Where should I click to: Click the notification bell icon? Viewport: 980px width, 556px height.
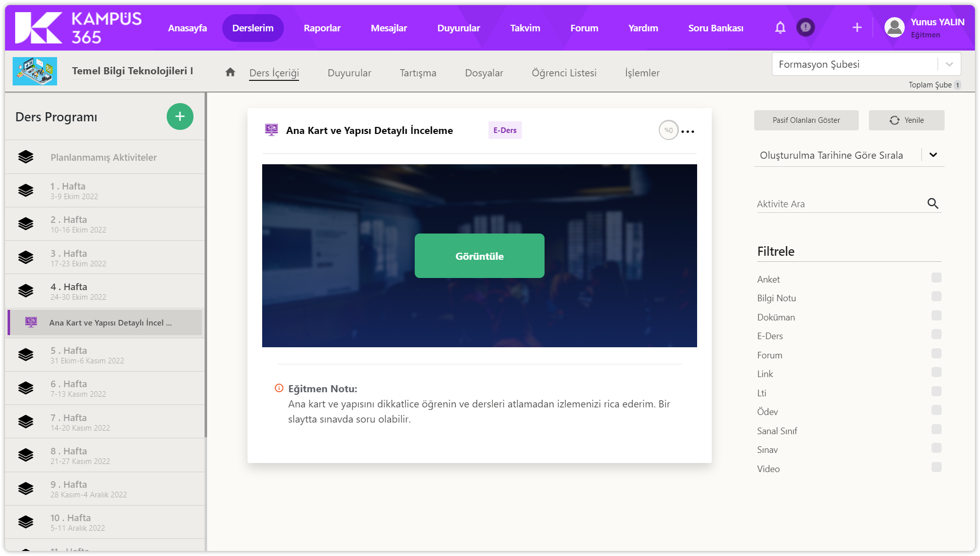[x=780, y=28]
